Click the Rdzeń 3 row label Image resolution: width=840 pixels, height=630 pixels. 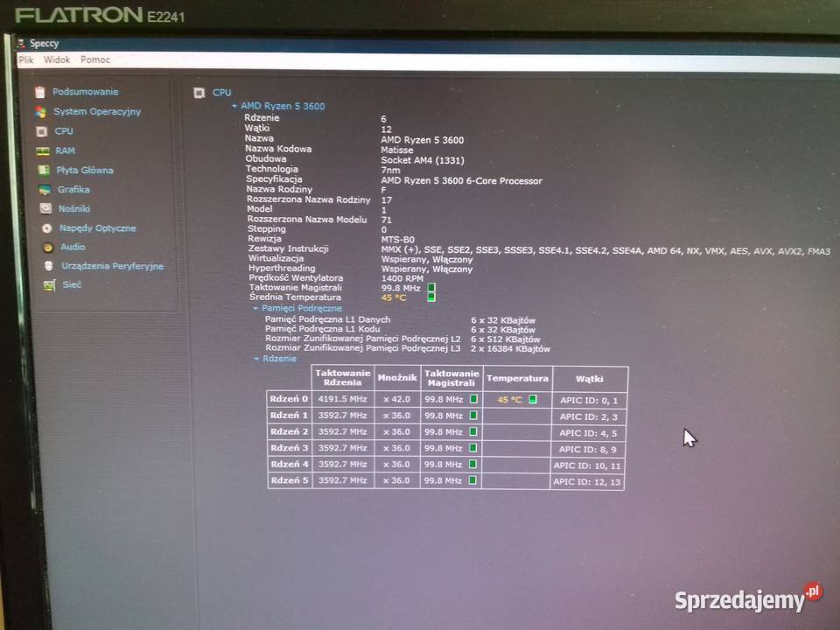pos(290,448)
